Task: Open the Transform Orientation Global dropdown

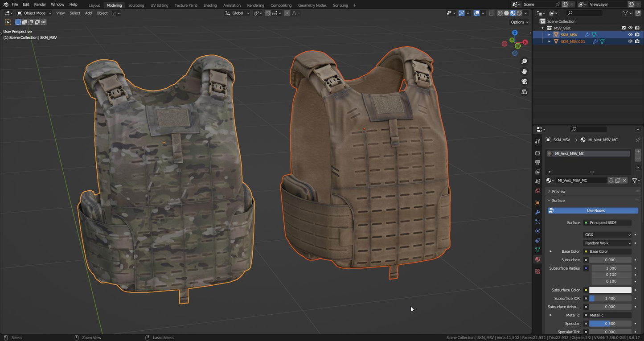Action: point(237,13)
